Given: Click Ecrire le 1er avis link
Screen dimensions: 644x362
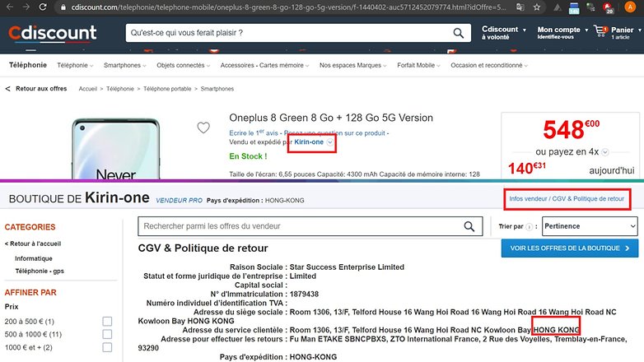Looking at the screenshot, I should (x=254, y=133).
